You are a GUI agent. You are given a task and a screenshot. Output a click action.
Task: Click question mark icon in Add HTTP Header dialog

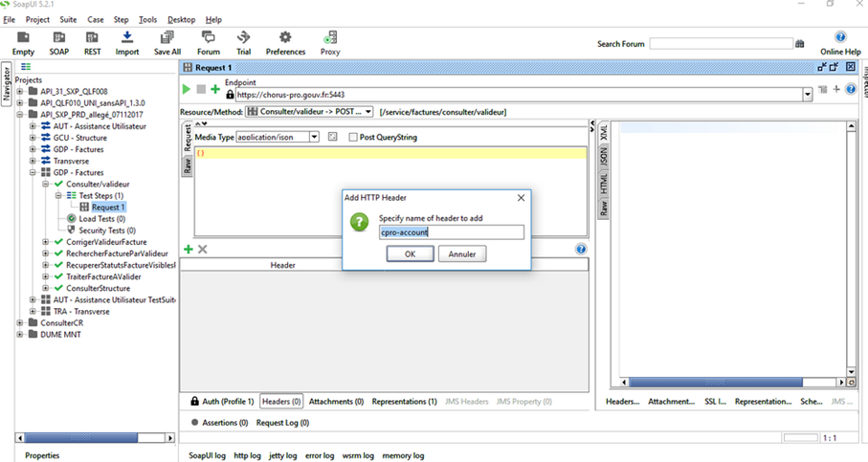pos(359,223)
